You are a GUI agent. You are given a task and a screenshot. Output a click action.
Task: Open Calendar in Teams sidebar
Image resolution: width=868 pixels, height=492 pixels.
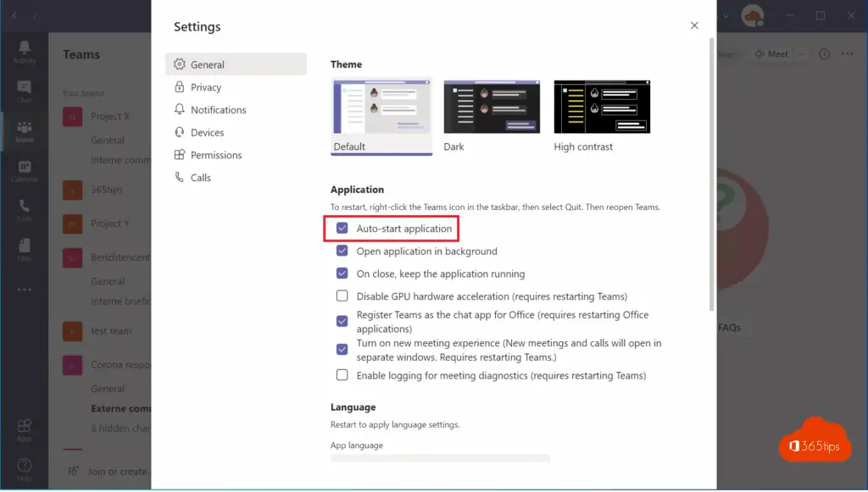point(25,171)
